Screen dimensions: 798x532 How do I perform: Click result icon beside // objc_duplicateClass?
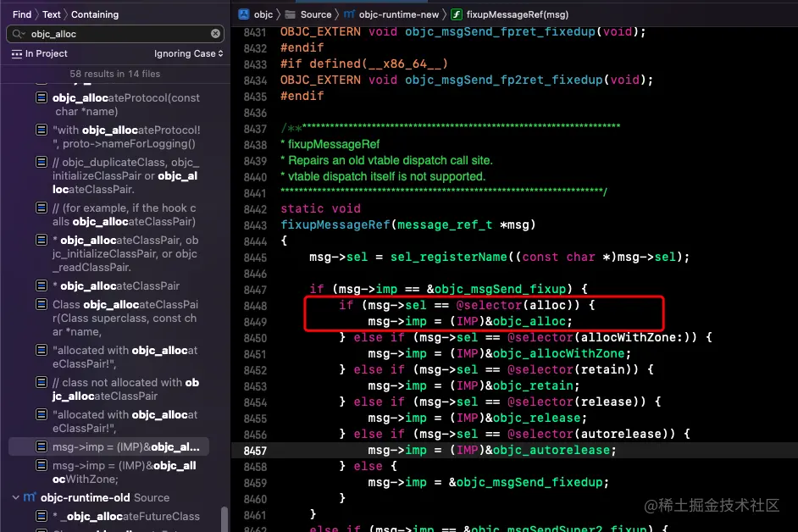click(x=42, y=162)
